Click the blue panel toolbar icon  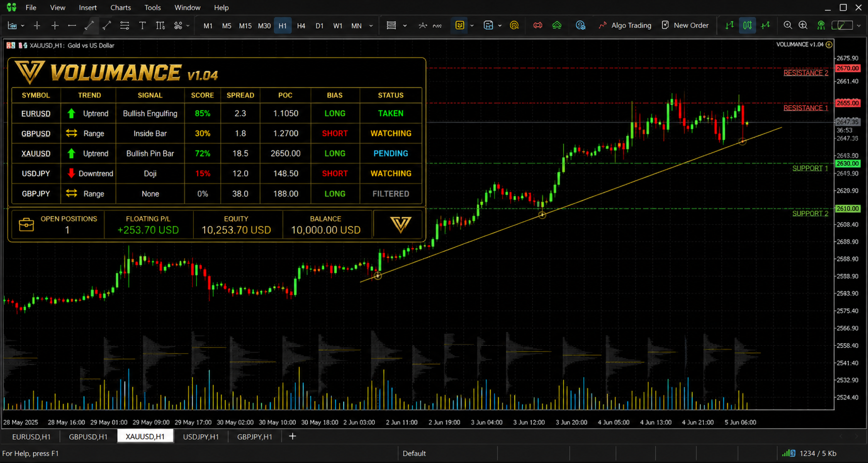click(x=488, y=25)
